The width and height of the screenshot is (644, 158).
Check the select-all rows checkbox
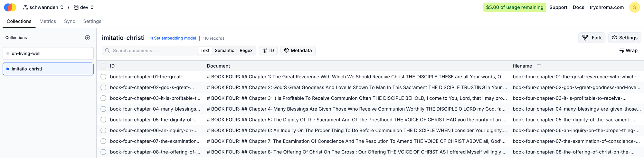103,66
